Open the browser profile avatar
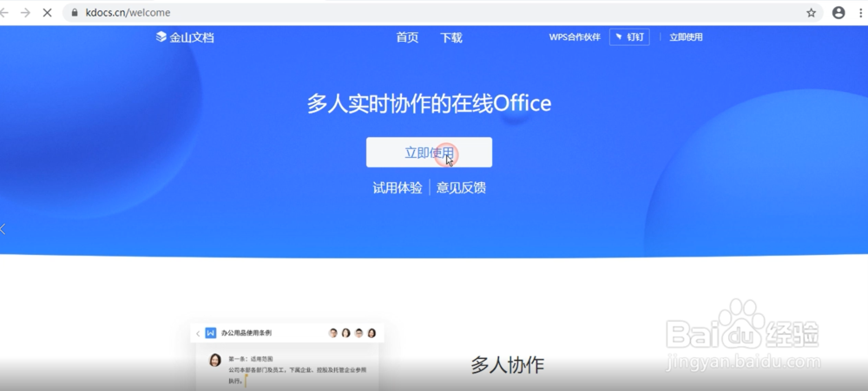This screenshot has height=391, width=868. [x=838, y=13]
